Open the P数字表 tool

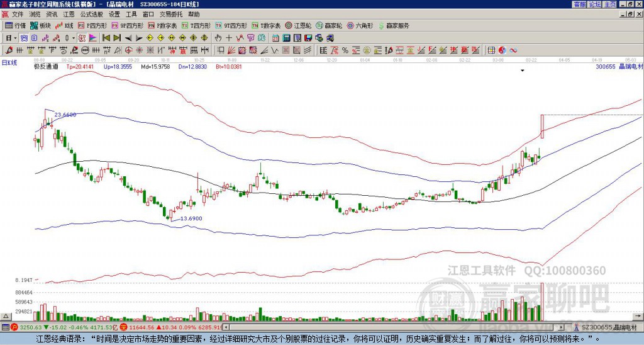point(162,25)
